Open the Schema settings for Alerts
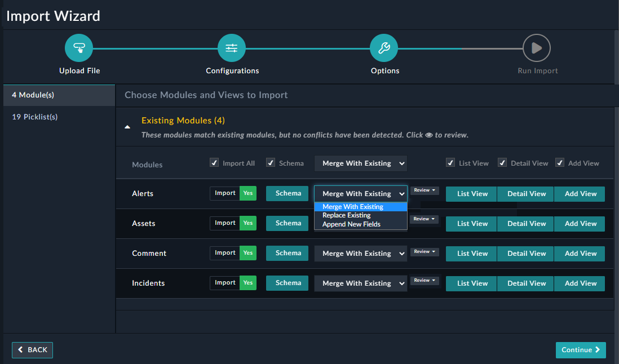 pyautogui.click(x=287, y=193)
